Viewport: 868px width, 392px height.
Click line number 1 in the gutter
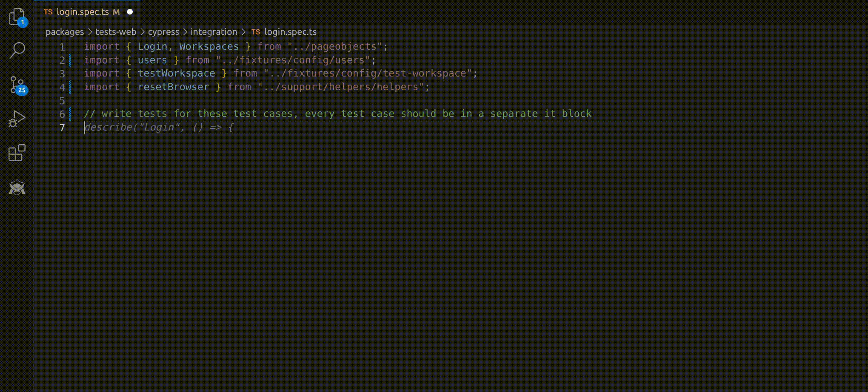(x=62, y=47)
